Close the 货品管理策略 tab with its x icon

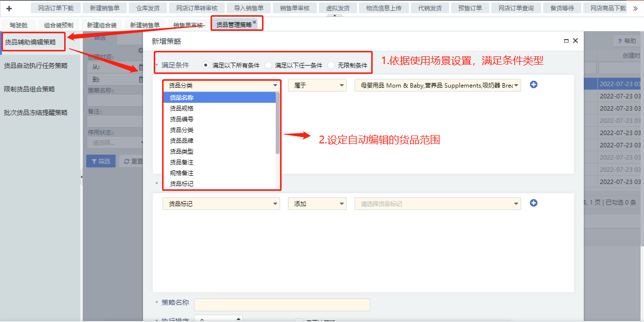[254, 23]
